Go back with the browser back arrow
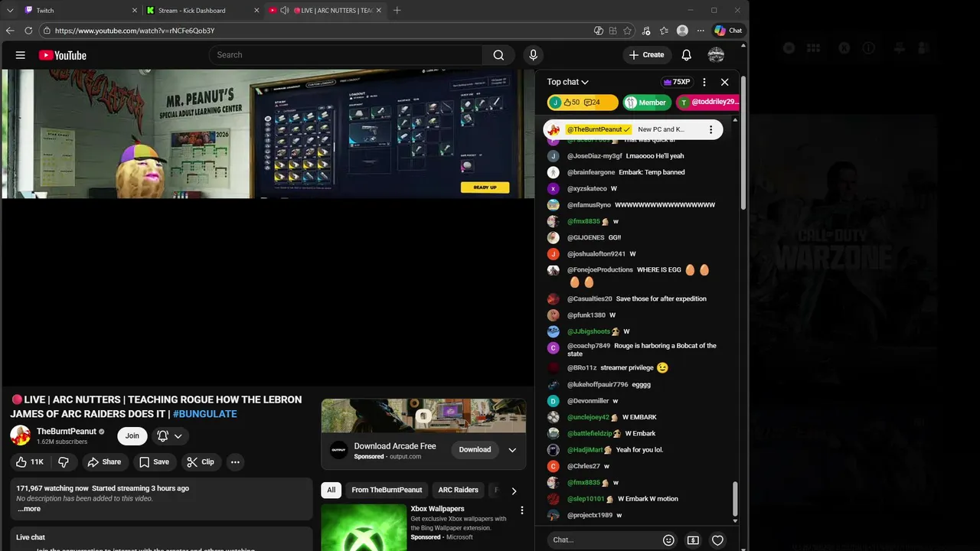Image resolution: width=980 pixels, height=551 pixels. 10,31
